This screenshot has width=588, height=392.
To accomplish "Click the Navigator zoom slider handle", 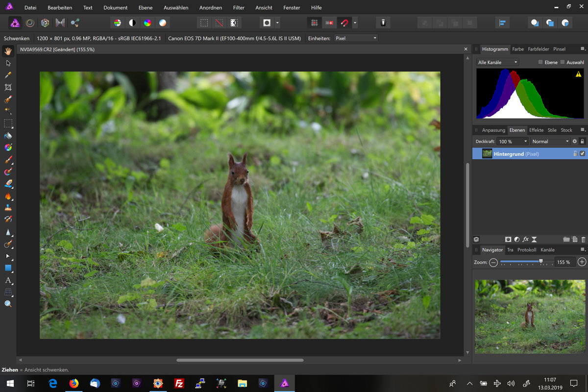I will [x=541, y=262].
